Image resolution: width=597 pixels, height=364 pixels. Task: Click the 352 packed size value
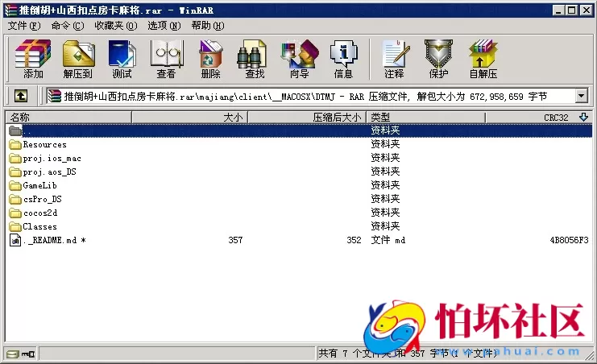coord(354,240)
